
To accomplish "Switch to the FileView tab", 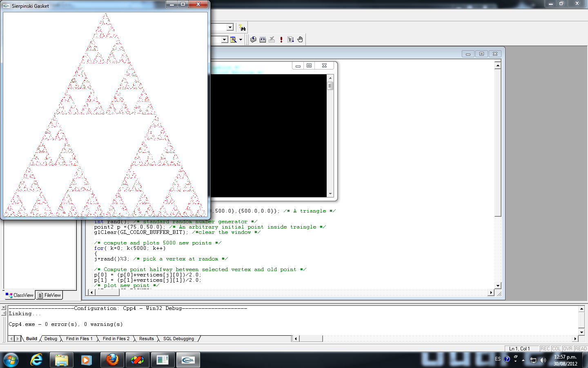I will [49, 295].
